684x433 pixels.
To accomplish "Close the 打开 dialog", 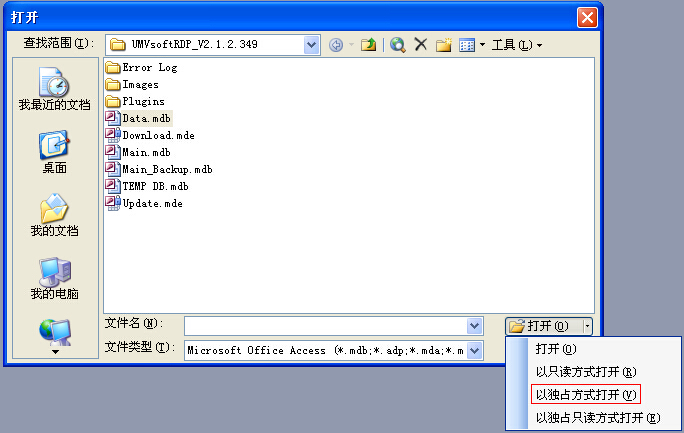I will coord(587,18).
